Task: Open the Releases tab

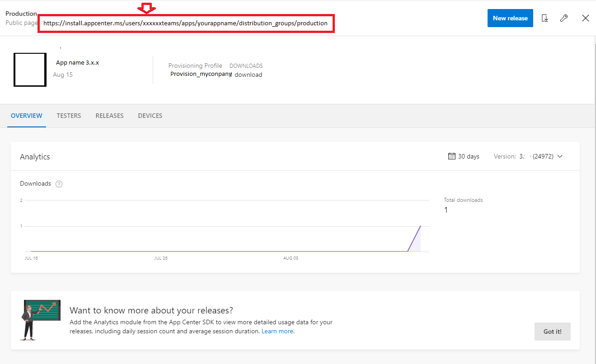Action: pyautogui.click(x=109, y=116)
